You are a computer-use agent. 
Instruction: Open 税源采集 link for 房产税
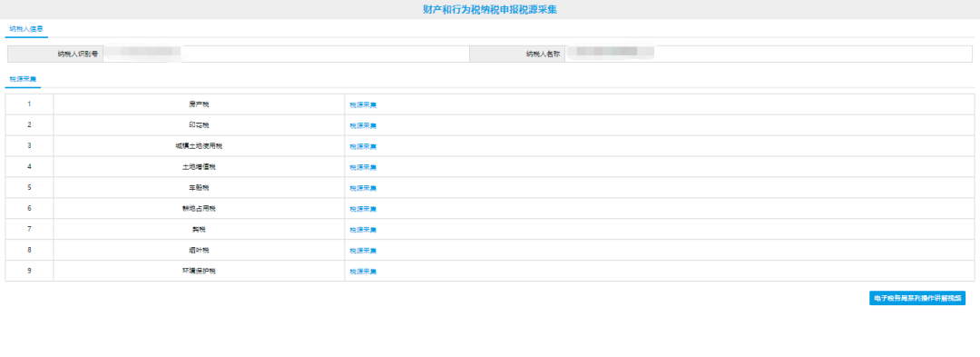[x=363, y=105]
